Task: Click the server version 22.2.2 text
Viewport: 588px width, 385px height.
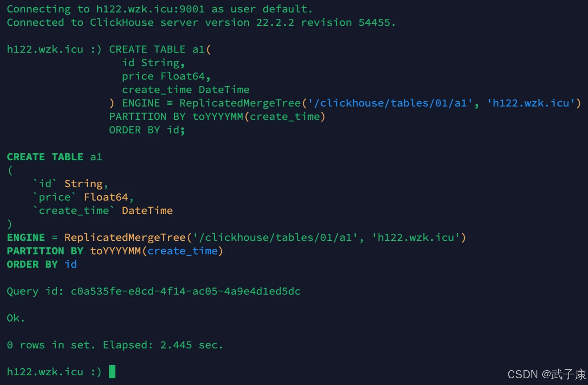Action: [x=275, y=23]
